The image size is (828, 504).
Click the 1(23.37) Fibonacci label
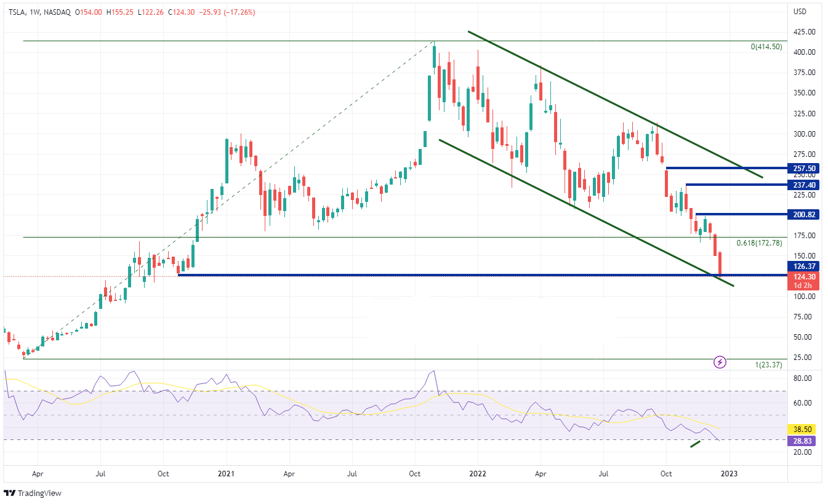click(768, 365)
